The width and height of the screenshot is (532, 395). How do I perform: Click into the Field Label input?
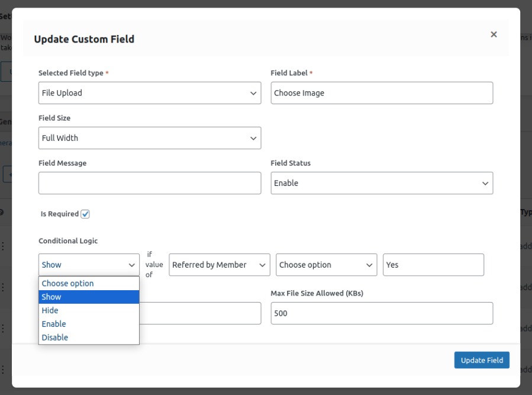[x=382, y=93]
